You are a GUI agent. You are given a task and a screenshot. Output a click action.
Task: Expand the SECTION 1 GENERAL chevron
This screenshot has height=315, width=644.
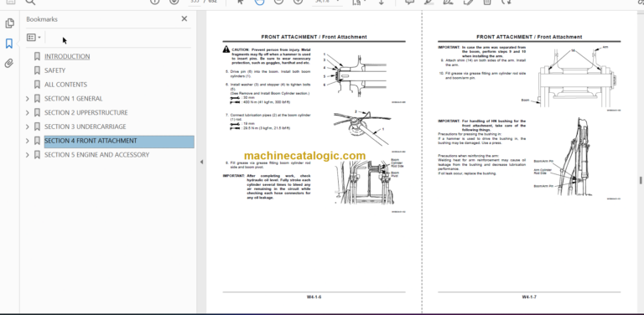[28, 99]
